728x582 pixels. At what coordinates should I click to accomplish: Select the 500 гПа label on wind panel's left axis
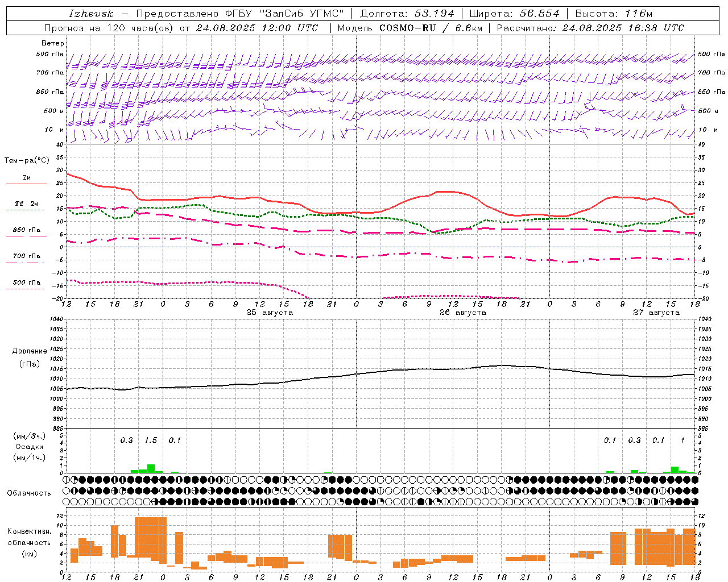[50, 54]
